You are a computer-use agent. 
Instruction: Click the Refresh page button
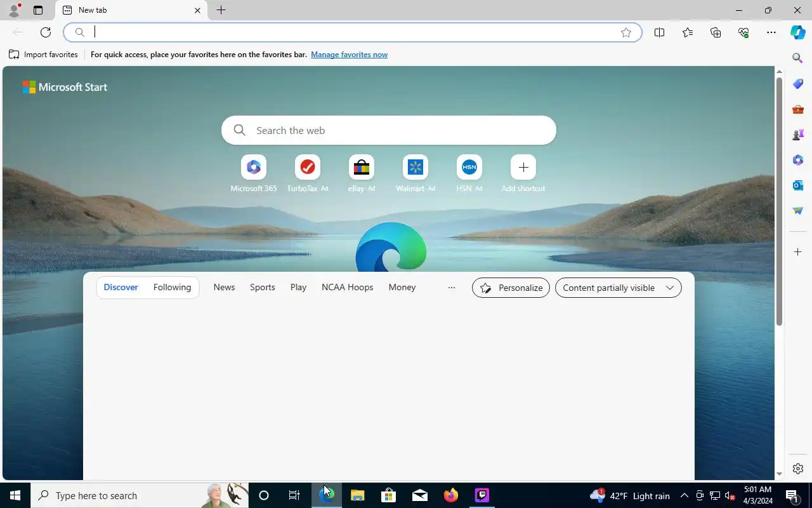click(46, 32)
